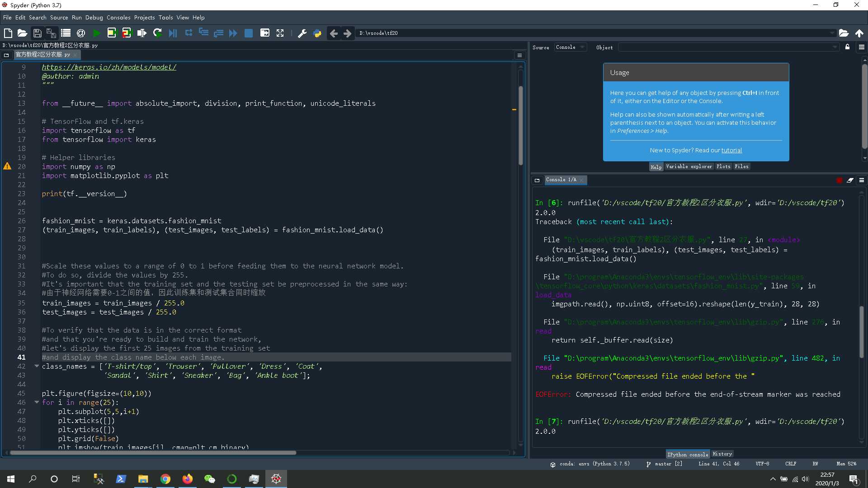The width and height of the screenshot is (868, 488).
Task: Run selection or current line icon
Action: (142, 33)
